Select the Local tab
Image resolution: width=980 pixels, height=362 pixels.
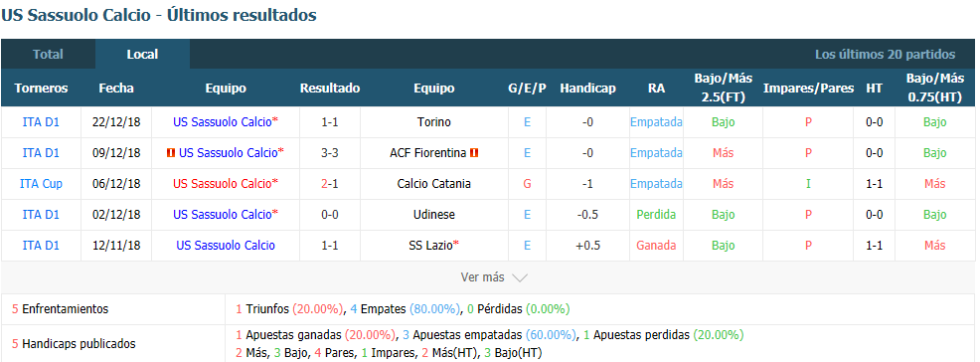(142, 55)
